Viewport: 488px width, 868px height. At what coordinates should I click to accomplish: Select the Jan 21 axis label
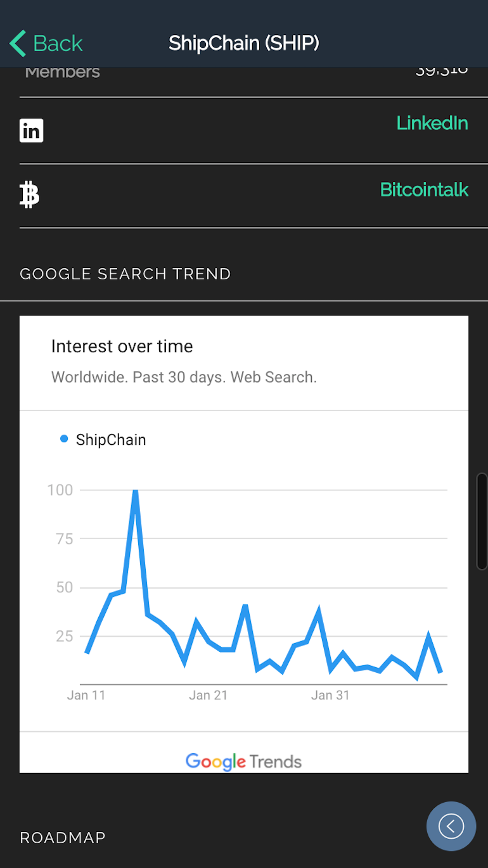click(x=208, y=695)
